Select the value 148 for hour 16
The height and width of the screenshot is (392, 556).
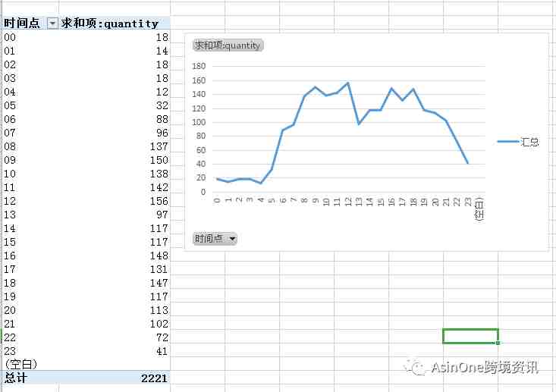click(159, 256)
